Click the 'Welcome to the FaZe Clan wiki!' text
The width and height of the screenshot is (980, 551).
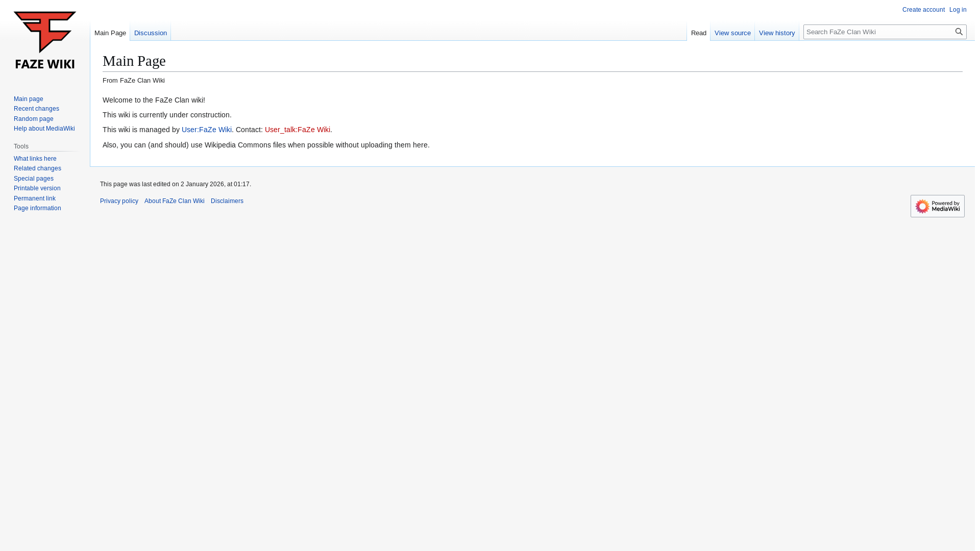(x=154, y=100)
